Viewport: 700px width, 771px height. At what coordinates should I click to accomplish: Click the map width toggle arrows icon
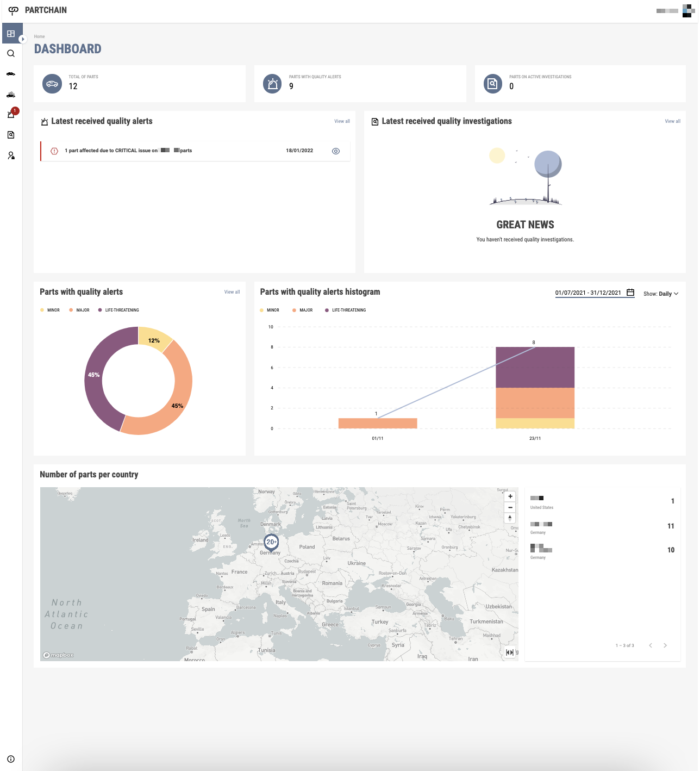pos(510,652)
